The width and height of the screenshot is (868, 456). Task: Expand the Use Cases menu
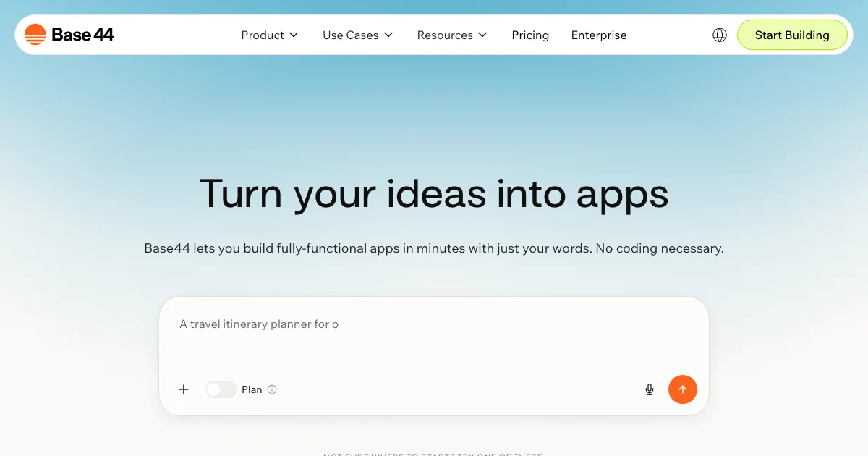(358, 35)
